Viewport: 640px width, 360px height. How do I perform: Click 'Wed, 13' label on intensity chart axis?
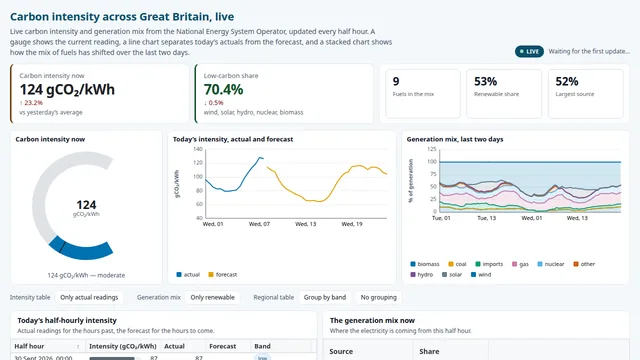pos(305,224)
